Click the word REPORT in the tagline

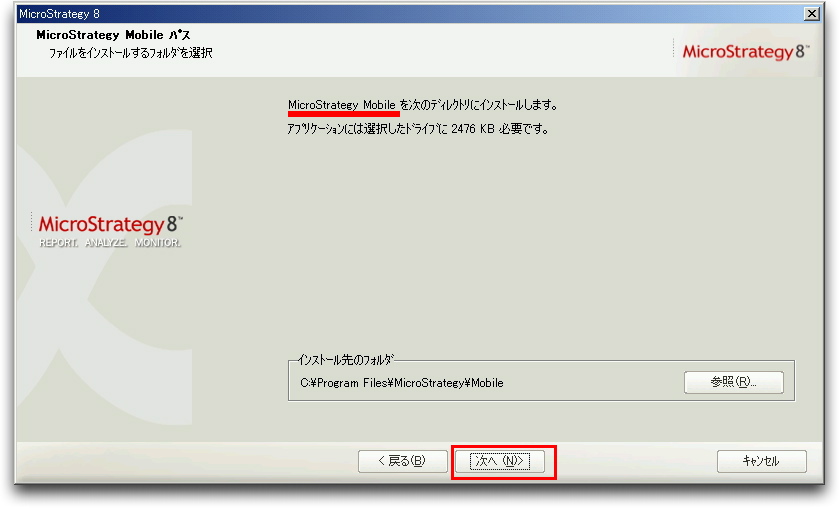[58, 243]
